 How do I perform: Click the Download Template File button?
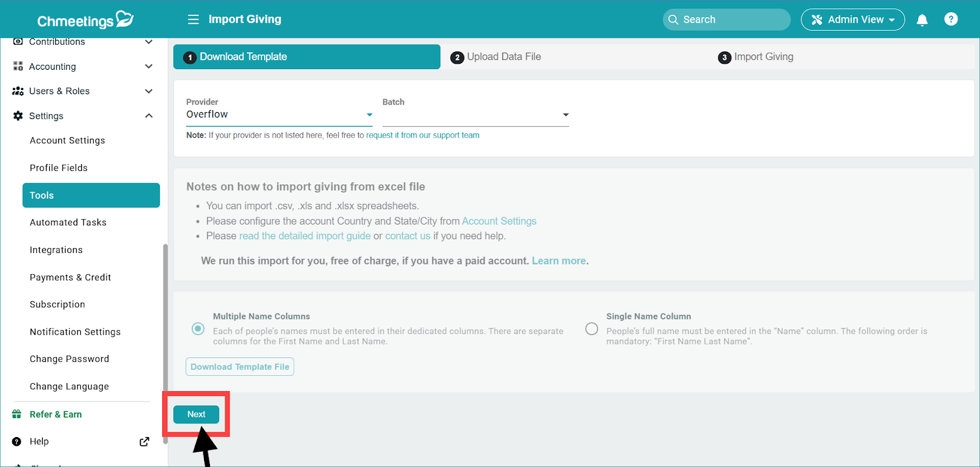point(239,367)
